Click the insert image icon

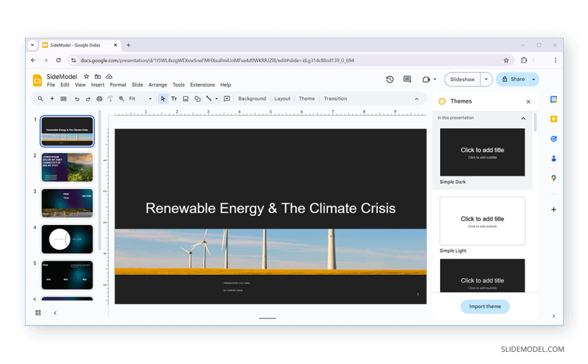click(186, 99)
